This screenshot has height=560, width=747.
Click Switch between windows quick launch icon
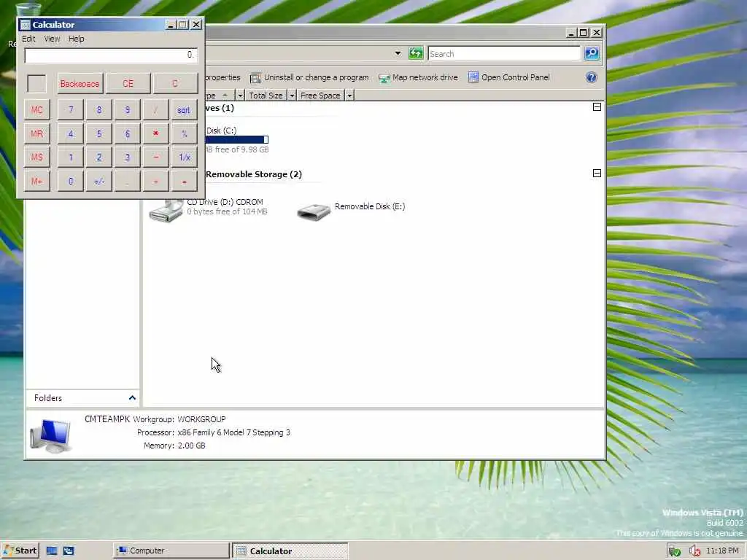point(69,551)
